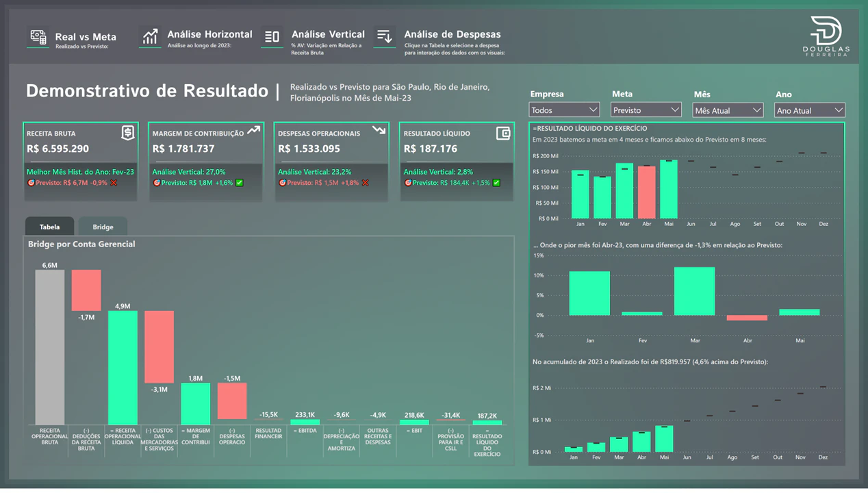Select the Receita Bruta KPI card value
The height and width of the screenshot is (493, 868).
[x=58, y=149]
